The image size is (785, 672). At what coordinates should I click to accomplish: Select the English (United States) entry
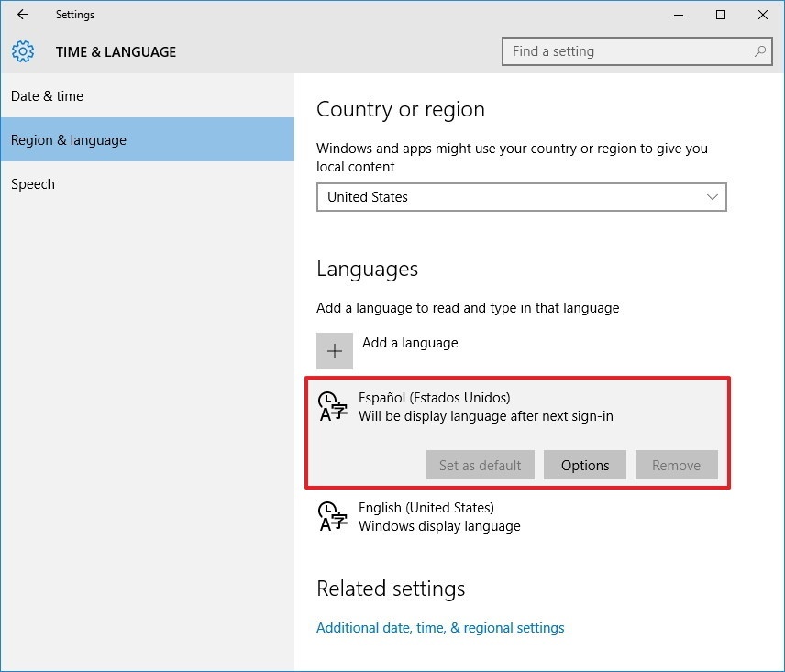pyautogui.click(x=517, y=517)
